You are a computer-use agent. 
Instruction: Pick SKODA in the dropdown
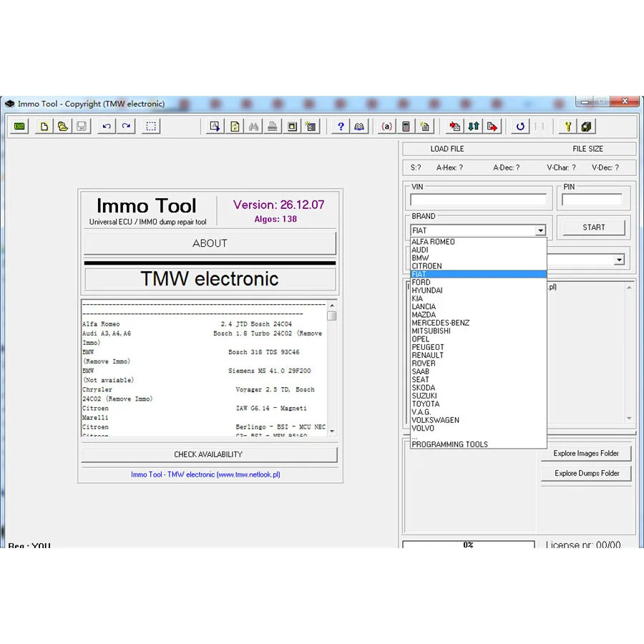[x=479, y=388]
